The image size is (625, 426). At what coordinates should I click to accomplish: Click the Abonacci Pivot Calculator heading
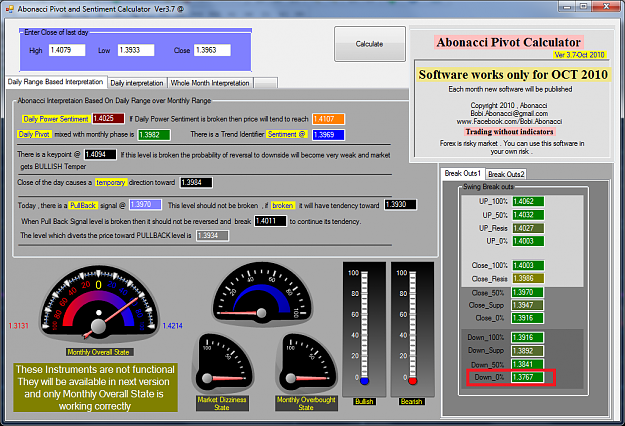point(509,42)
